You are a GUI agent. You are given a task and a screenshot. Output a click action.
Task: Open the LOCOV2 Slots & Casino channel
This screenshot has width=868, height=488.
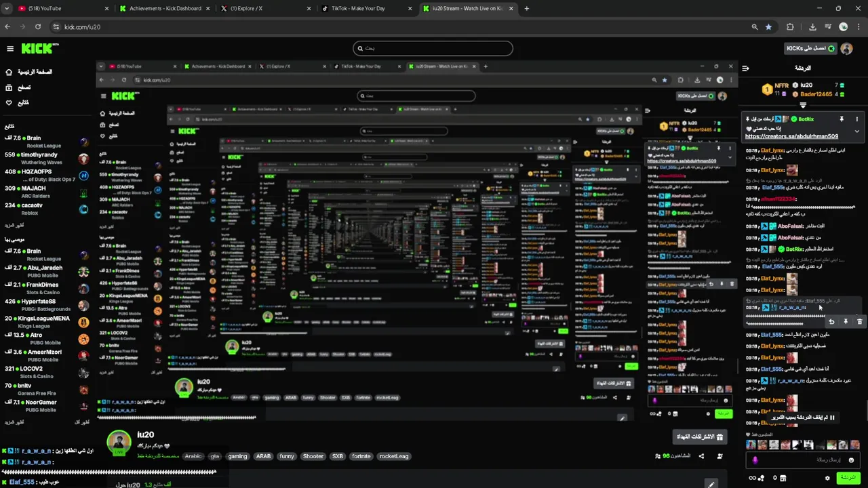46,372
